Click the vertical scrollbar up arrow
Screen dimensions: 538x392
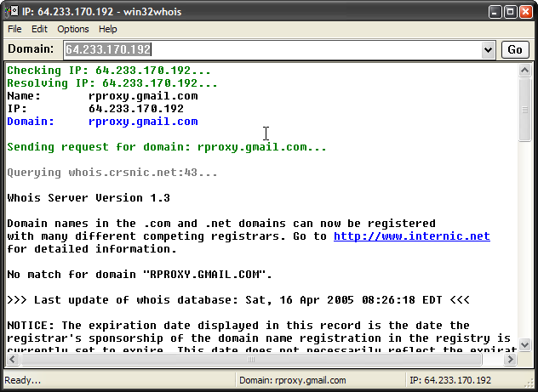click(524, 71)
